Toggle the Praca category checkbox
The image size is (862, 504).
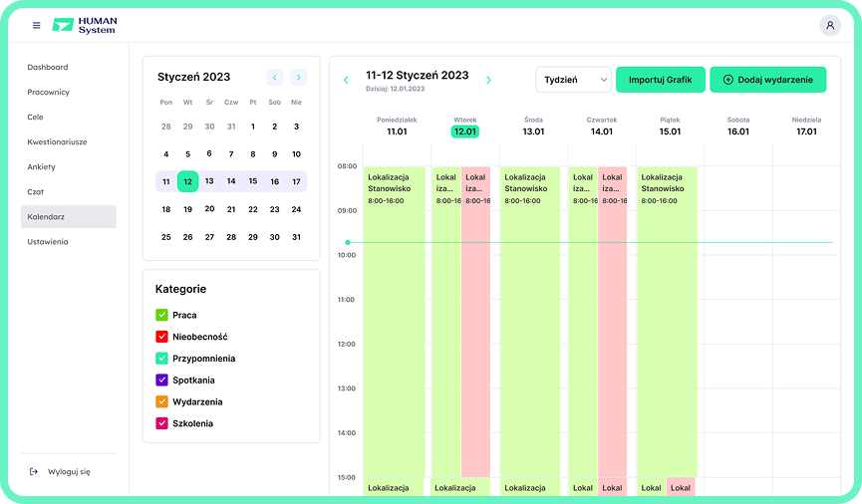161,315
